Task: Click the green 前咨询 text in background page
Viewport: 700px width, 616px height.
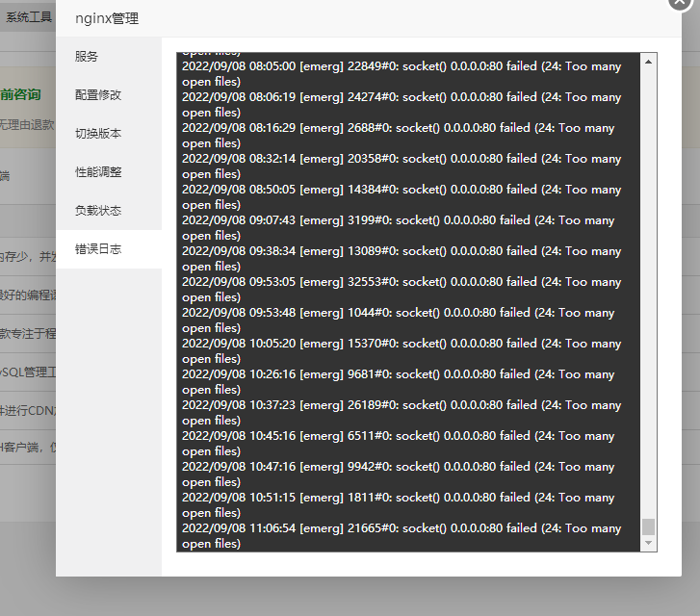Action: pyautogui.click(x=20, y=94)
